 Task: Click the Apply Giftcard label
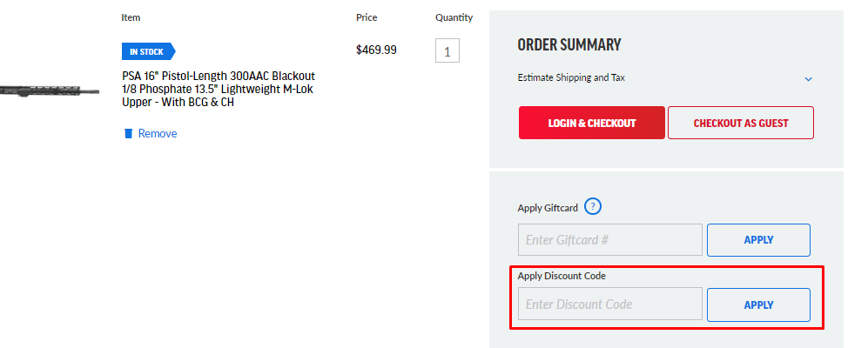548,208
